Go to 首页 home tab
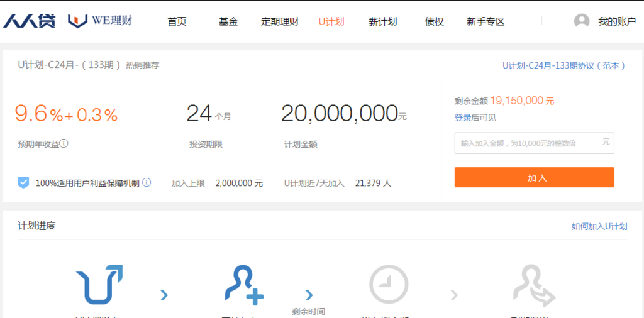644x318 pixels. point(177,22)
